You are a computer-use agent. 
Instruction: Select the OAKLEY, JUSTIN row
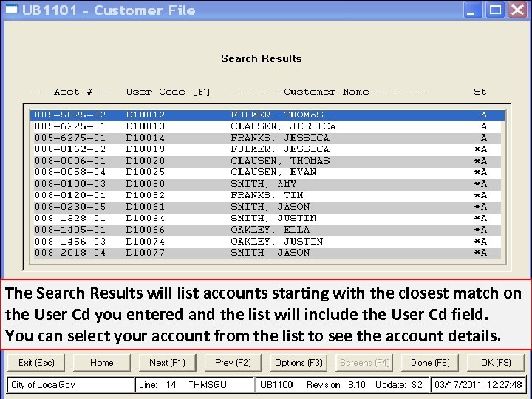pos(267,241)
